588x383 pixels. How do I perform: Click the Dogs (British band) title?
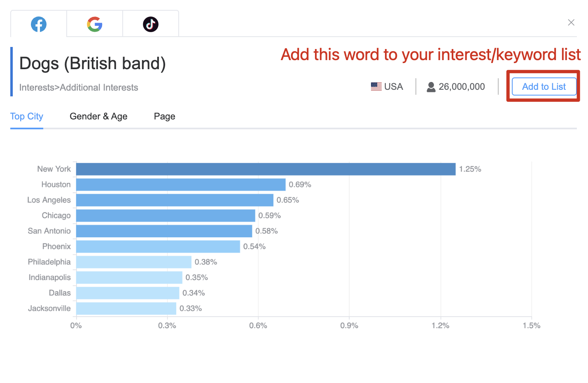click(x=92, y=63)
